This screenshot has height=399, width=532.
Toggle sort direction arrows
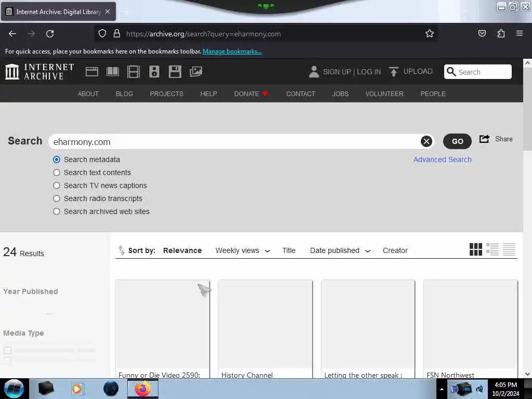tap(121, 250)
